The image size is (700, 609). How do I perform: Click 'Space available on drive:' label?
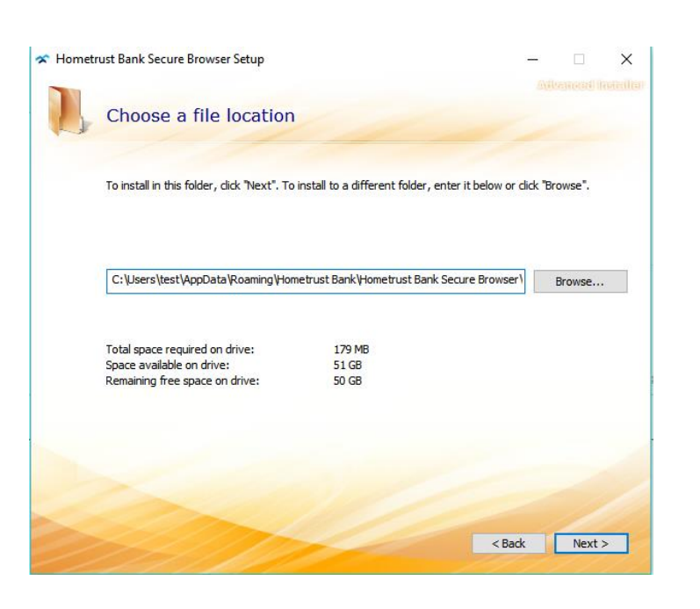168,365
